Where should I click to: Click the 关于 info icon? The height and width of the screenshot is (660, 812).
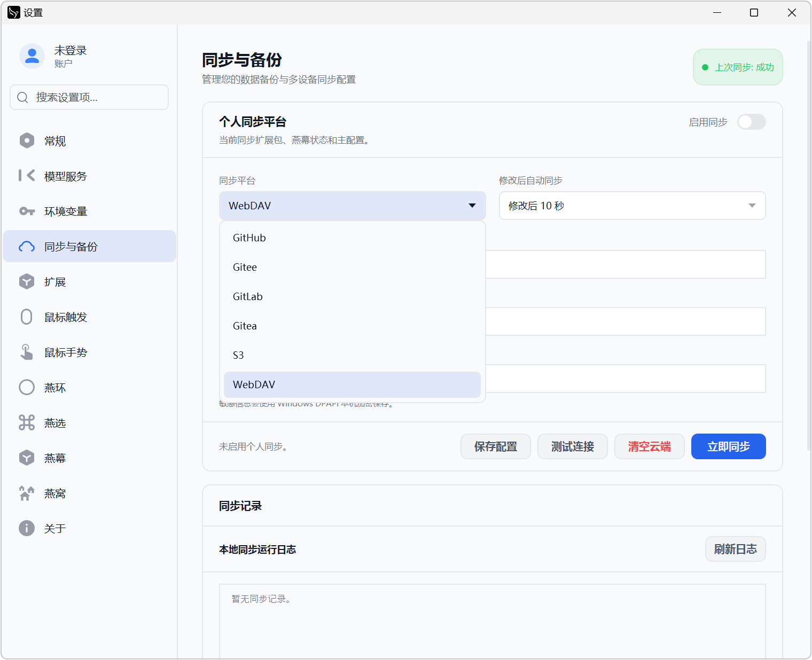[27, 528]
